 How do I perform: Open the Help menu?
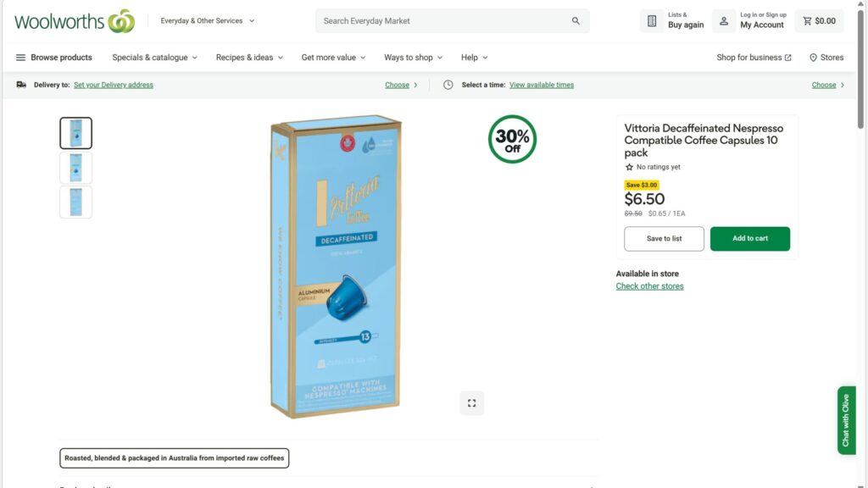pyautogui.click(x=474, y=58)
